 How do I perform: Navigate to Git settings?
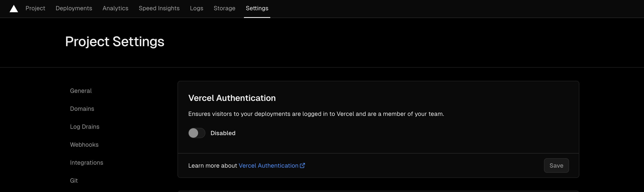74,180
